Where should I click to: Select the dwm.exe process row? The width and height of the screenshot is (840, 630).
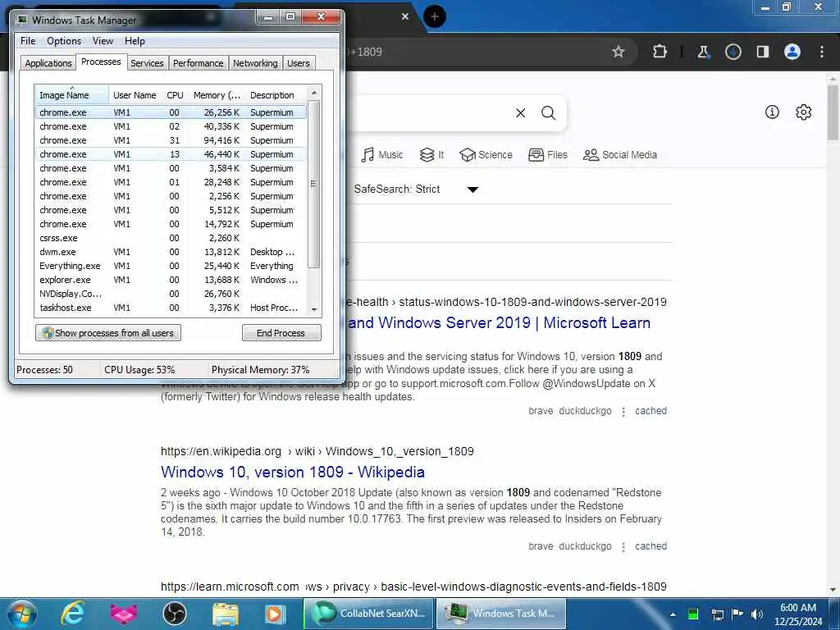click(x=171, y=252)
